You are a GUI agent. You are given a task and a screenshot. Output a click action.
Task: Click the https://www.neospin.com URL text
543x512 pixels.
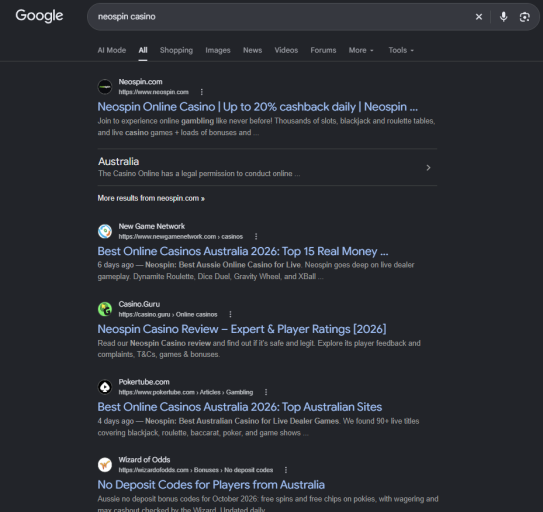153,92
